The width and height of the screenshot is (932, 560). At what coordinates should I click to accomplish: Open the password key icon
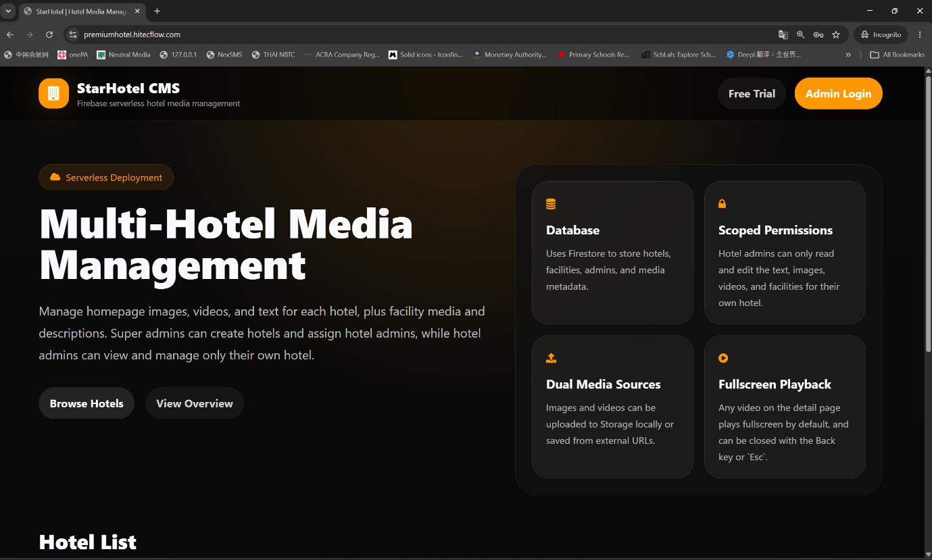pyautogui.click(x=818, y=34)
